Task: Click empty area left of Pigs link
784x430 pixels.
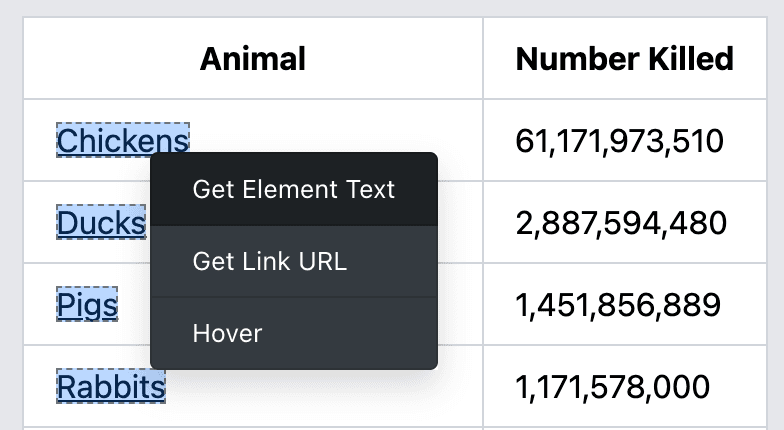Action: point(40,305)
